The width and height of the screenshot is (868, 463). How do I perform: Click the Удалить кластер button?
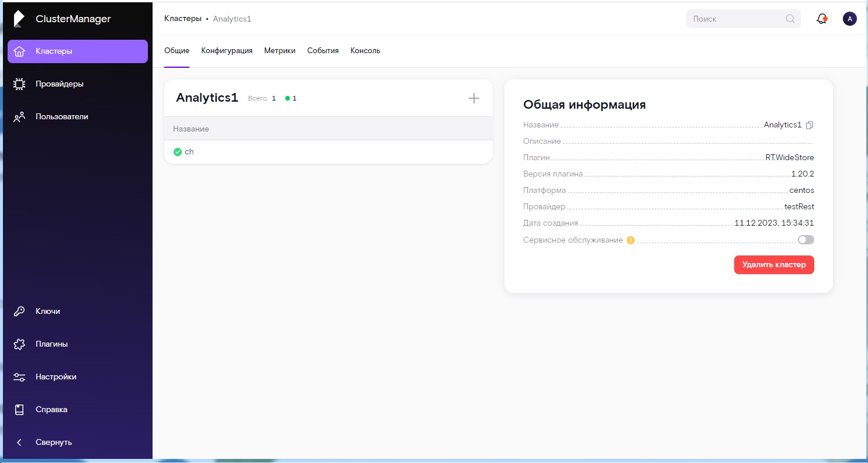tap(774, 265)
